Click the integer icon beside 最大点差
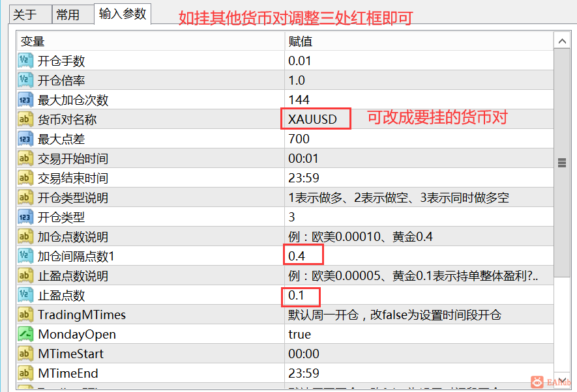 25,139
